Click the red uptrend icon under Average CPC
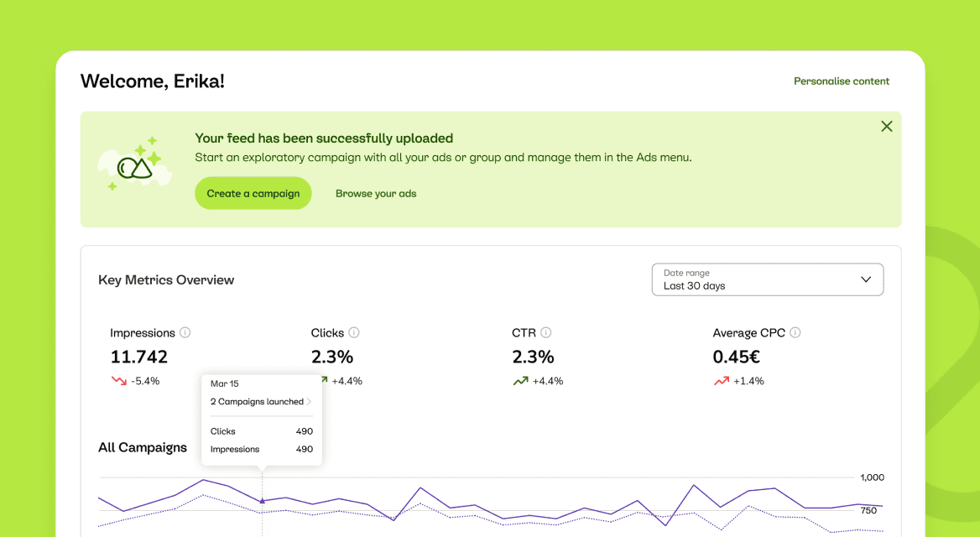Viewport: 980px width, 537px height. coord(722,381)
